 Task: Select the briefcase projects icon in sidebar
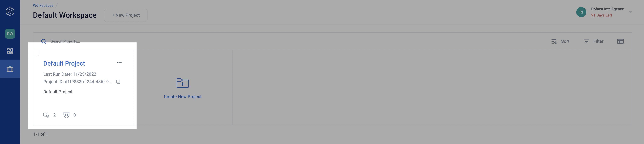10,69
